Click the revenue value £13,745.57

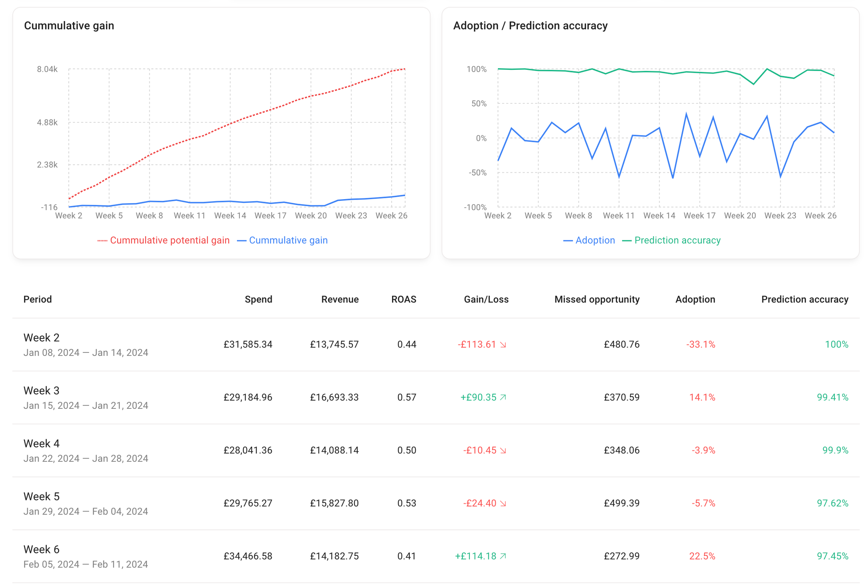(x=334, y=344)
